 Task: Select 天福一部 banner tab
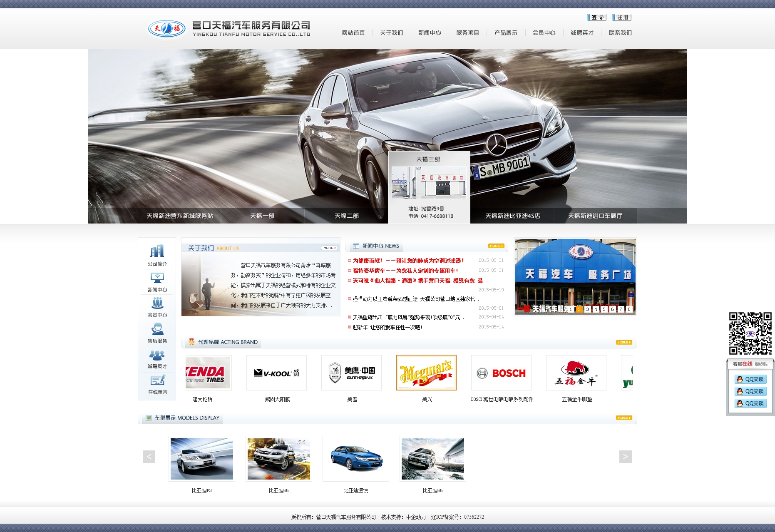262,216
